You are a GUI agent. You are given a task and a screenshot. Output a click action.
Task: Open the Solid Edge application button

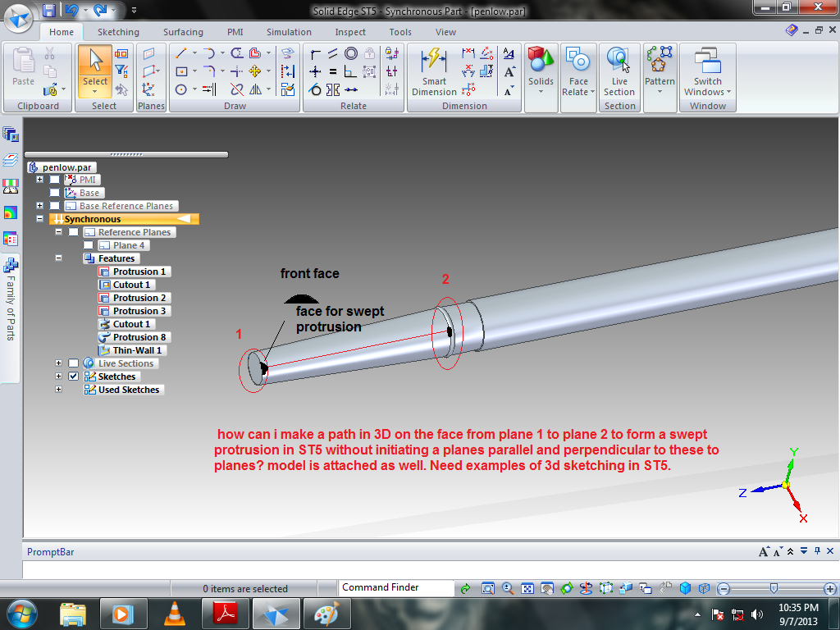point(19,18)
